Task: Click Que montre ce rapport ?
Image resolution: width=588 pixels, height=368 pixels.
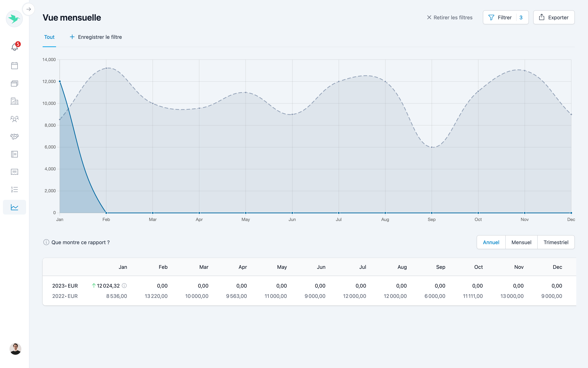Action: click(x=80, y=242)
